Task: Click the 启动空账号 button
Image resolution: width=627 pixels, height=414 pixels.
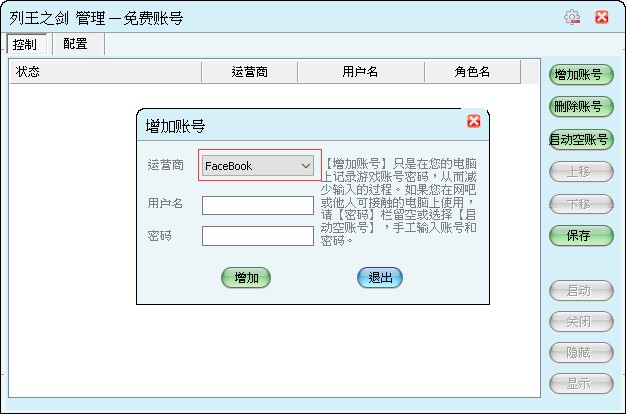Action: pos(580,140)
